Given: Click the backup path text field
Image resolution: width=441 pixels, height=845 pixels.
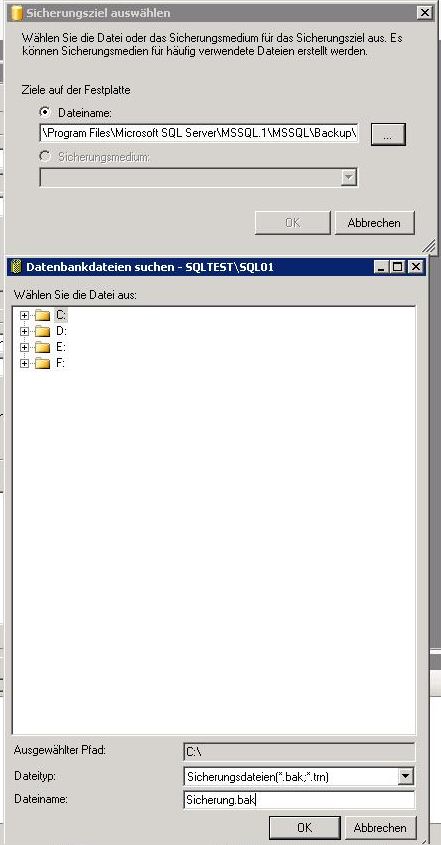Looking at the screenshot, I should (198, 133).
